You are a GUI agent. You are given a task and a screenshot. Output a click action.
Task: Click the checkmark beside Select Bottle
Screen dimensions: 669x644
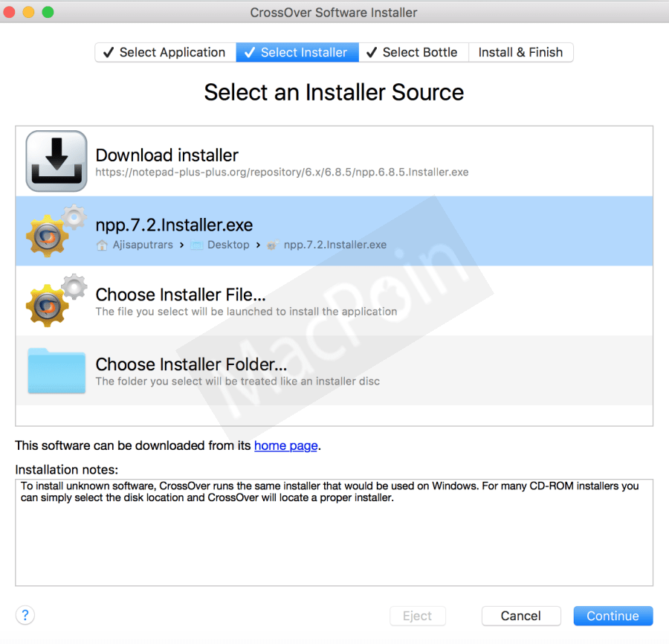(372, 52)
